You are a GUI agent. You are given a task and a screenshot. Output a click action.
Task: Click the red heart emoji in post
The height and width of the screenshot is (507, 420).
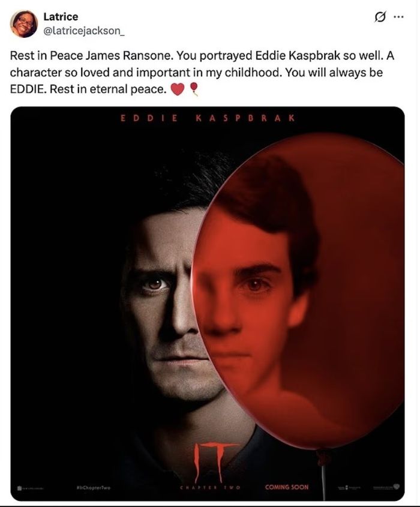177,89
